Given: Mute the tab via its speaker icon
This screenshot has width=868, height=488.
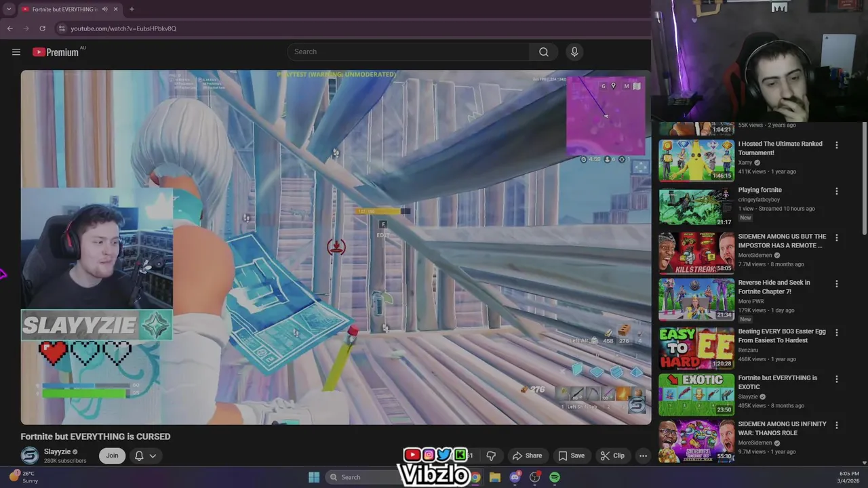Looking at the screenshot, I should click(104, 9).
